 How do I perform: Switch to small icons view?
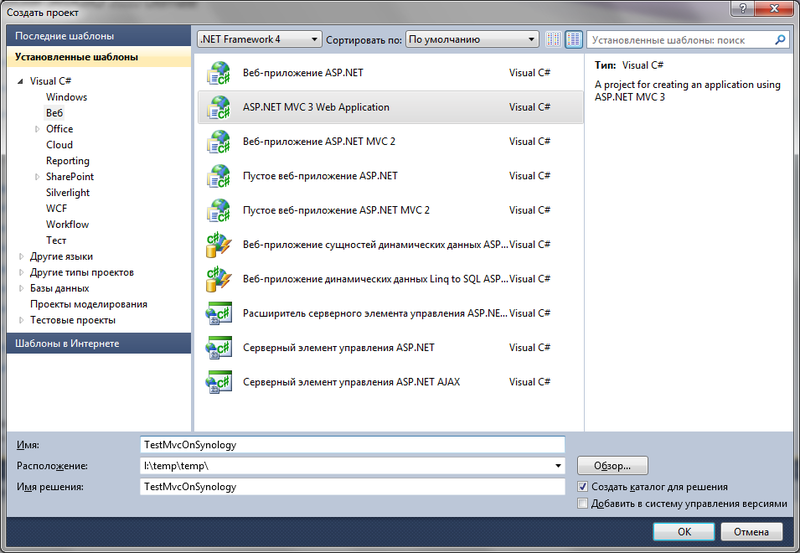[554, 39]
